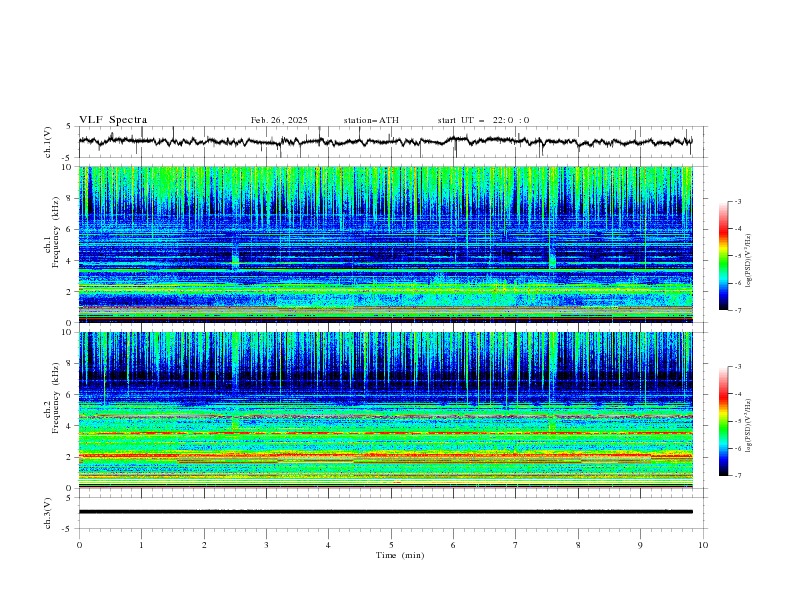Click time axis tick label "2"
Viewport: 792px width, 612px height.
click(204, 545)
